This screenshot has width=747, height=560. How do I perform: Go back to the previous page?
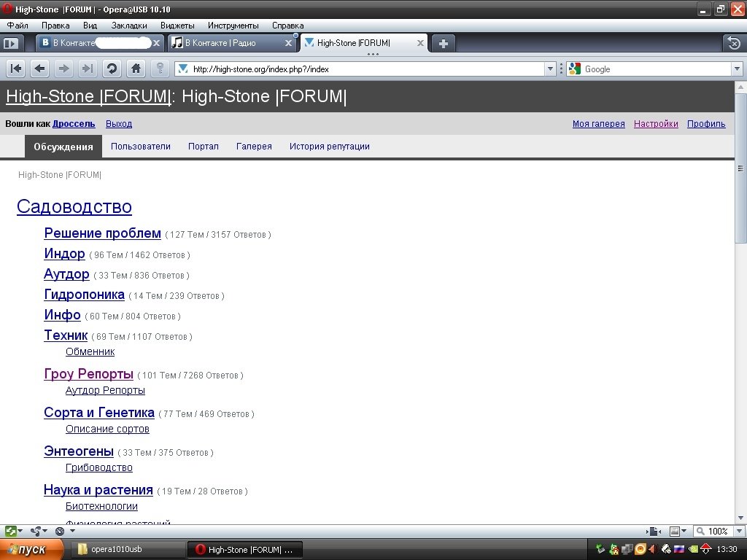(x=40, y=69)
